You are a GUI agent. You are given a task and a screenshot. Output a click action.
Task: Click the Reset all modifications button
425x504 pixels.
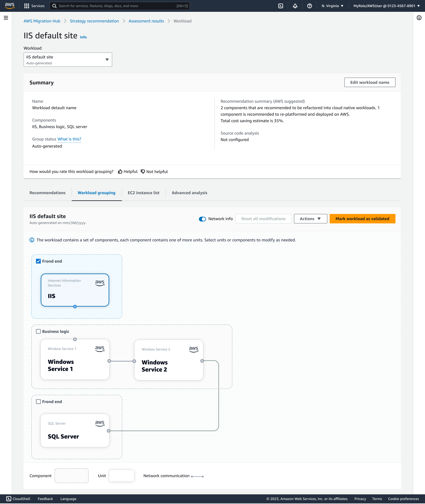point(263,219)
